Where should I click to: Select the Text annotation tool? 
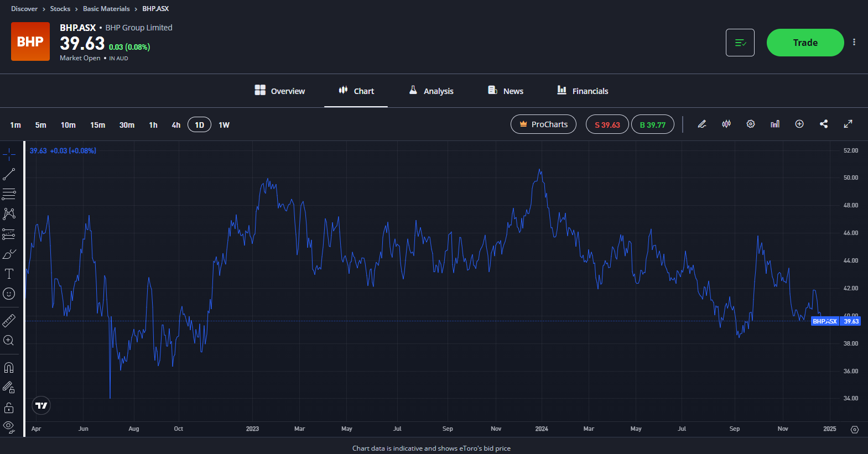(x=9, y=274)
